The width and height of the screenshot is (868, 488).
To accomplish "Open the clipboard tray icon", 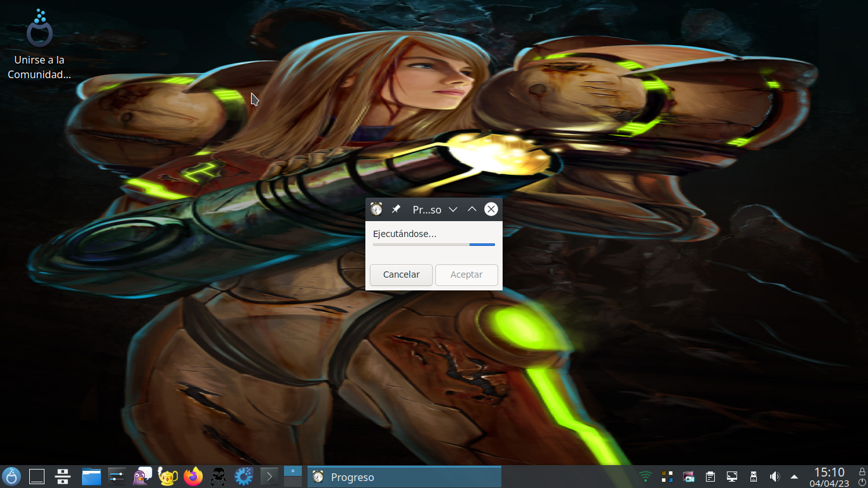I will tap(710, 477).
